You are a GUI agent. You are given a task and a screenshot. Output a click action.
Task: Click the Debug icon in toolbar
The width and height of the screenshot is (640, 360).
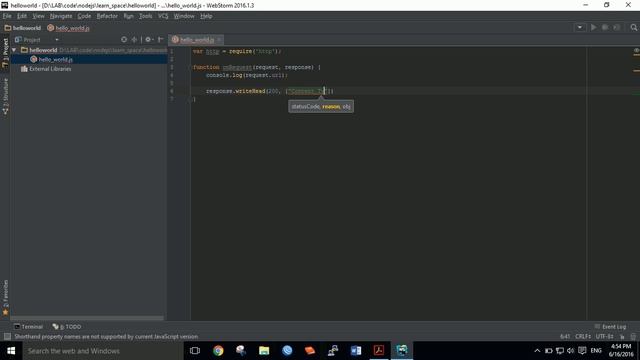[x=605, y=27]
